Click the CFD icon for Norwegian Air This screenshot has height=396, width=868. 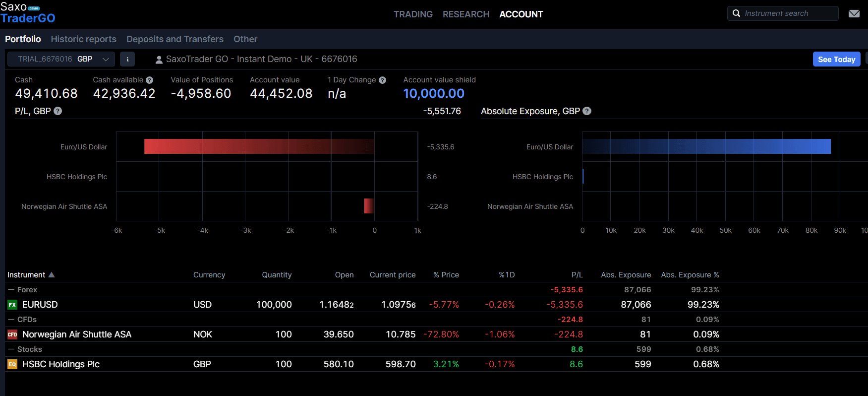tap(12, 334)
